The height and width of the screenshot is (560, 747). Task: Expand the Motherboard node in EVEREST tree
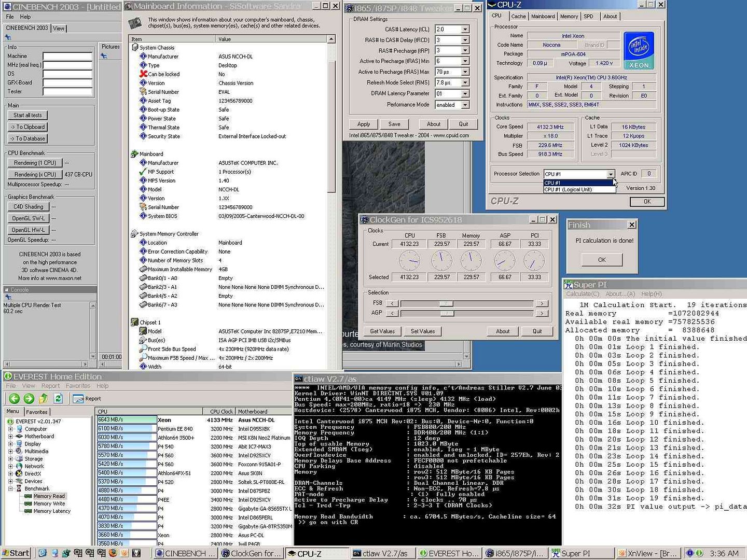click(x=10, y=437)
